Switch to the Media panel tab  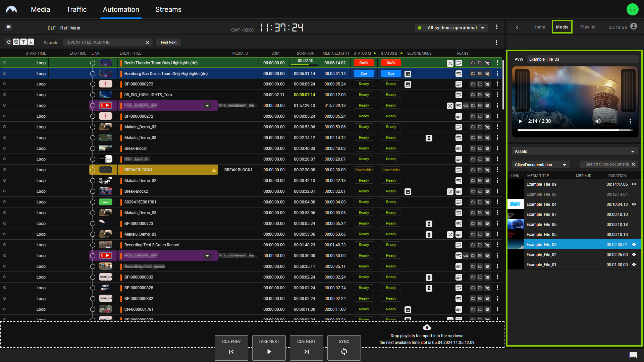562,27
